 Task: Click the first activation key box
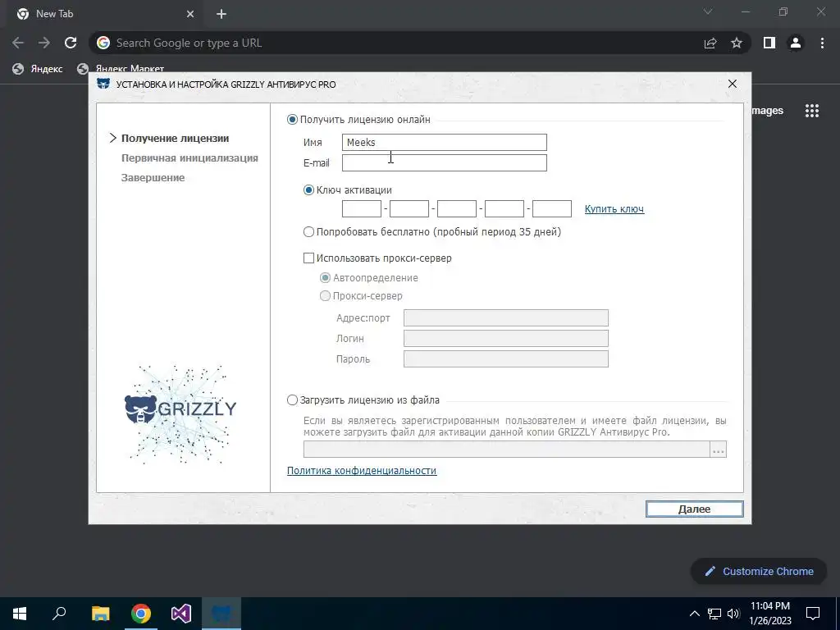tap(362, 209)
